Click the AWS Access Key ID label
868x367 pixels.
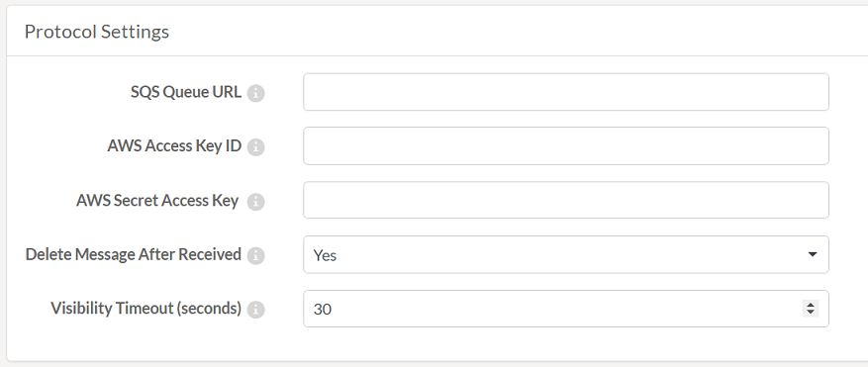(174, 146)
